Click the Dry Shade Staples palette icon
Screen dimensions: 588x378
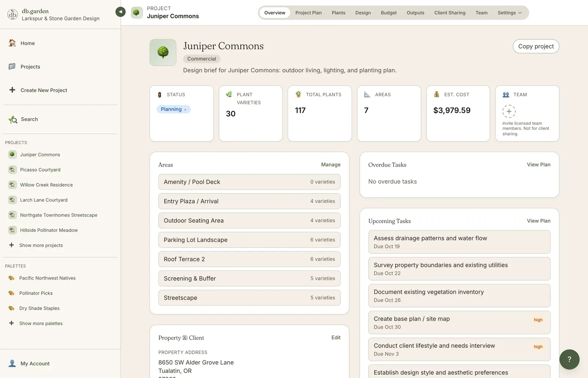point(11,308)
